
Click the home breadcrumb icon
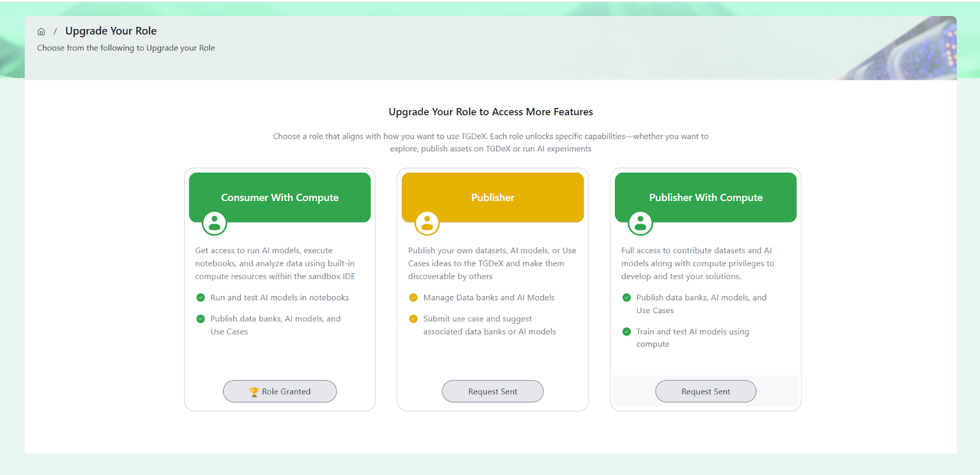(x=41, y=32)
